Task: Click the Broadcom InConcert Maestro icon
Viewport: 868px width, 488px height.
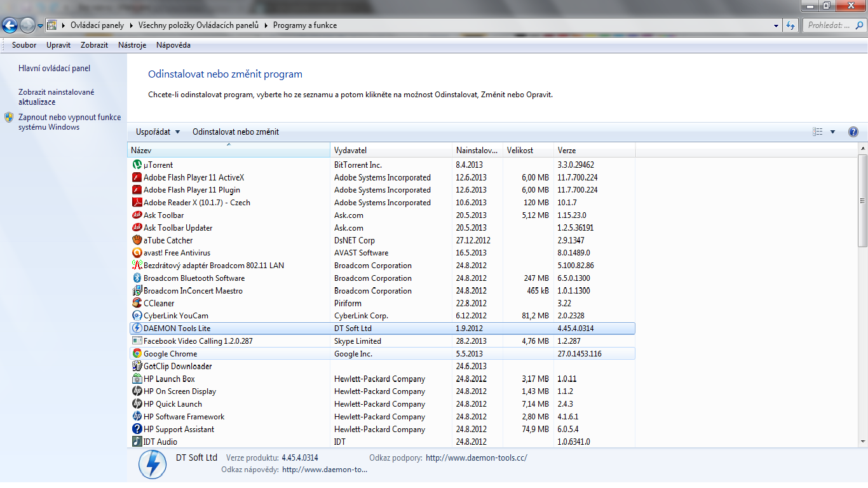Action: 137,290
